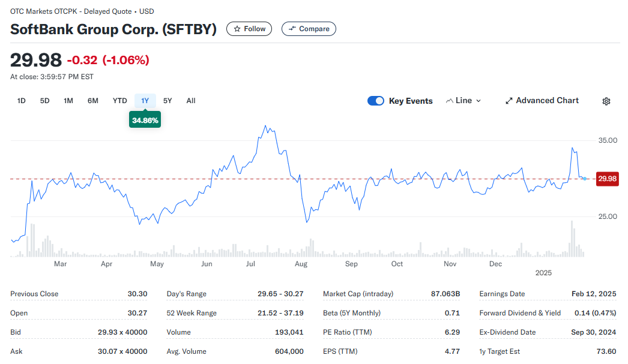628x364 pixels.
Task: Click the Beta (5Y Monthly) label
Action: pos(352,313)
